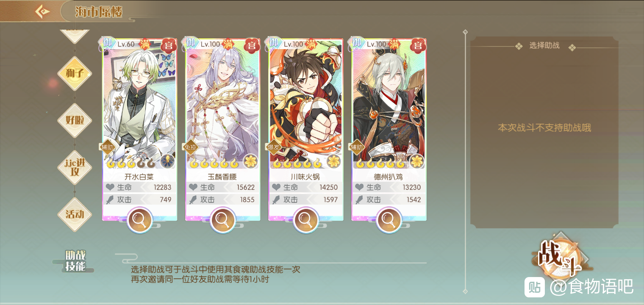Switch to the 好啦 team preset
Image resolution: width=644 pixels, height=305 pixels.
(75, 120)
